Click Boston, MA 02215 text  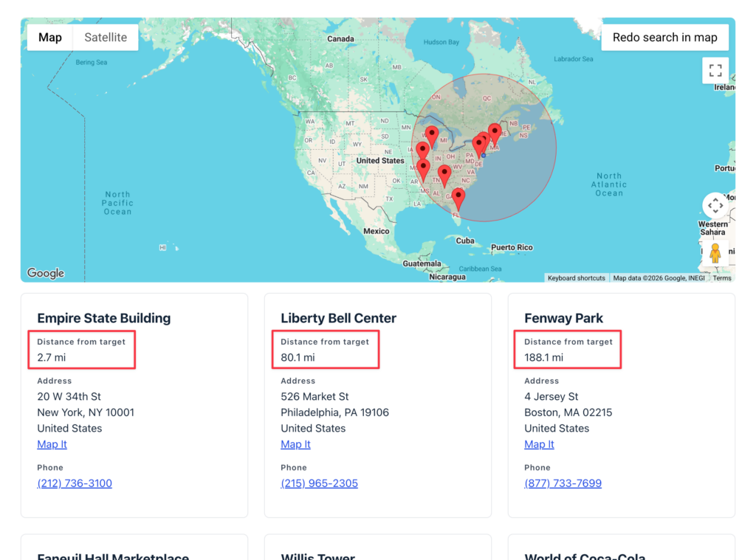(x=568, y=412)
